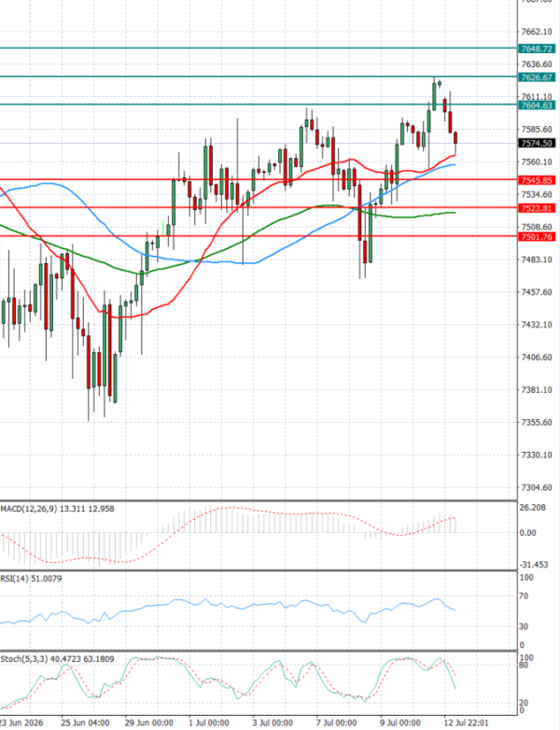The height and width of the screenshot is (730, 560).
Task: Click the 7501.76 red support label
Action: click(537, 237)
